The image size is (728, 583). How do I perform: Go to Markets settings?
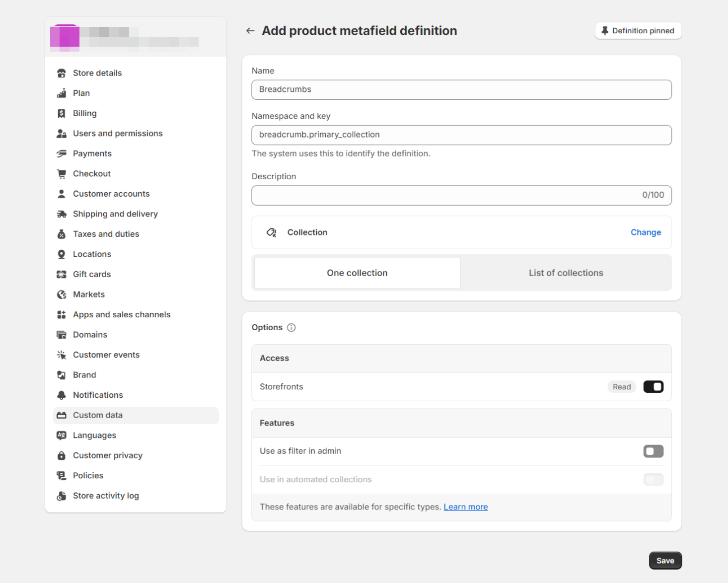pyautogui.click(x=89, y=294)
